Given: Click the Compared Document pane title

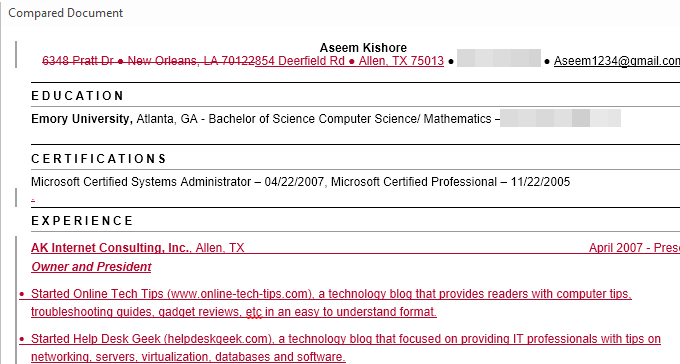Looking at the screenshot, I should [x=65, y=13].
